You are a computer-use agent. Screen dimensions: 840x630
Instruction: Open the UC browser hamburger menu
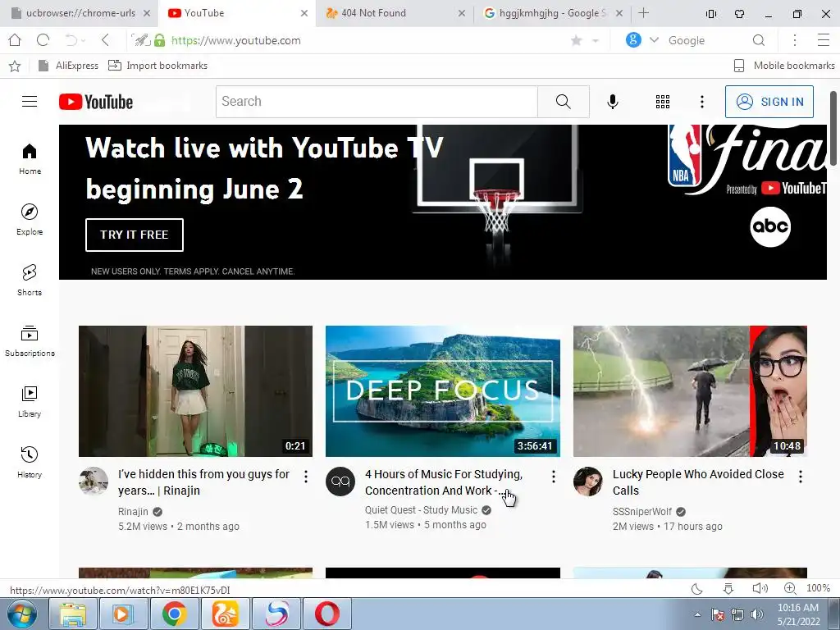(824, 40)
